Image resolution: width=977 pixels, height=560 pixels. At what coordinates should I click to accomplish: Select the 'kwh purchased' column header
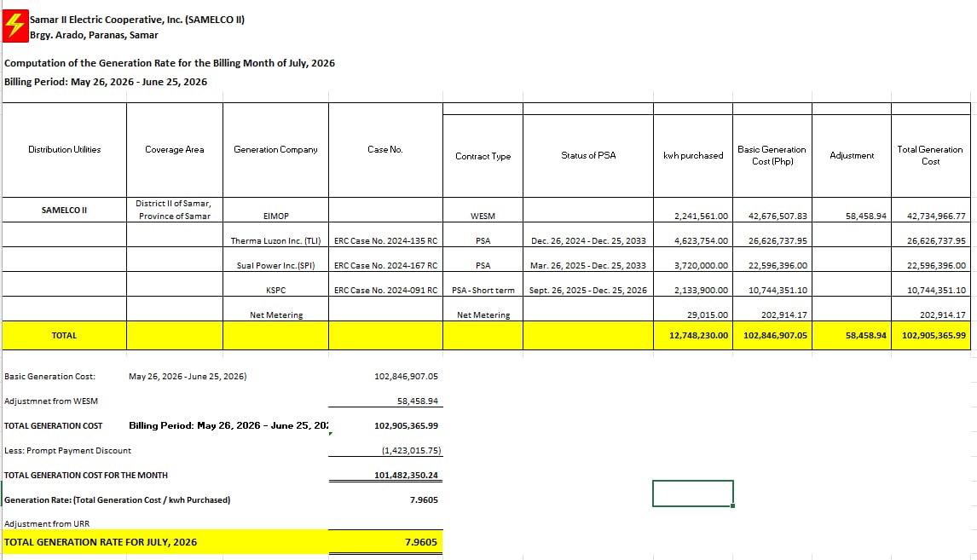point(693,155)
